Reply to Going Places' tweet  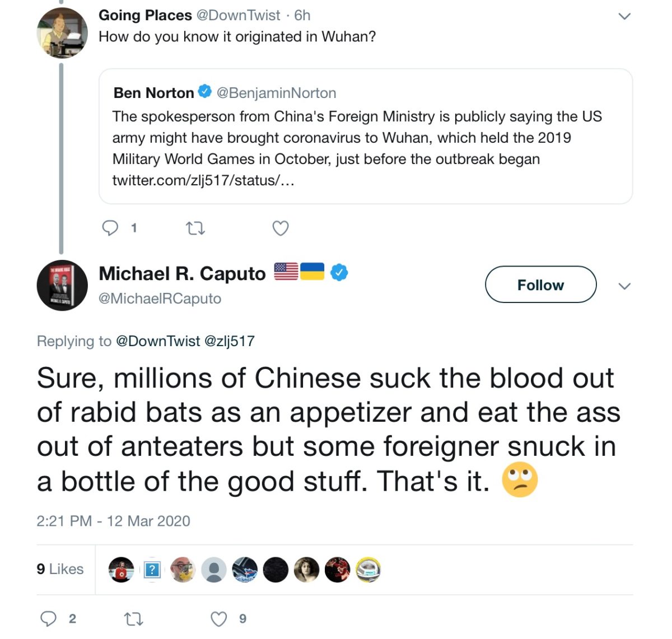tap(110, 228)
